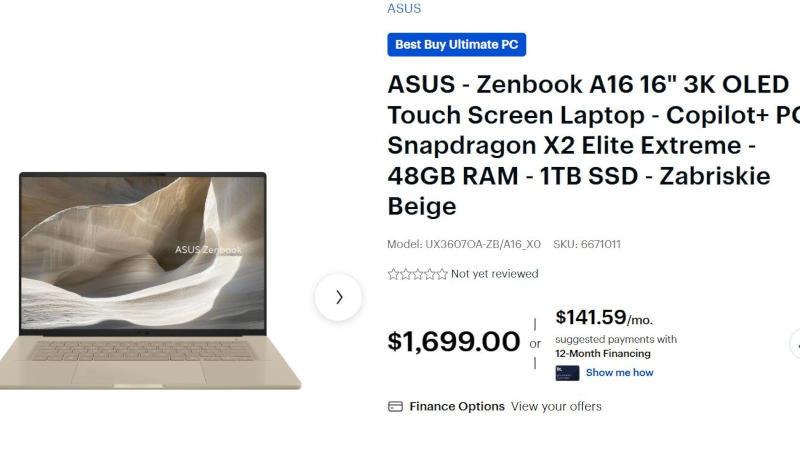Click the Not yet reviewed text
800x450 pixels.
click(x=494, y=274)
